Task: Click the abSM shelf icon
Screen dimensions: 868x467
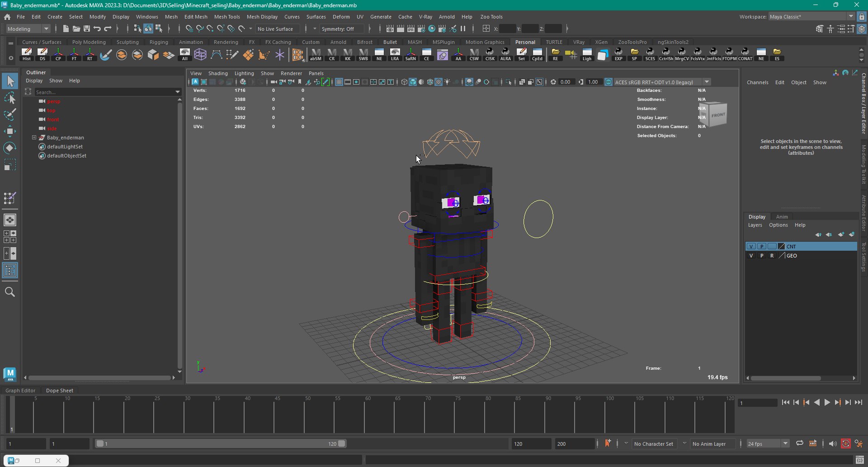Action: [316, 54]
